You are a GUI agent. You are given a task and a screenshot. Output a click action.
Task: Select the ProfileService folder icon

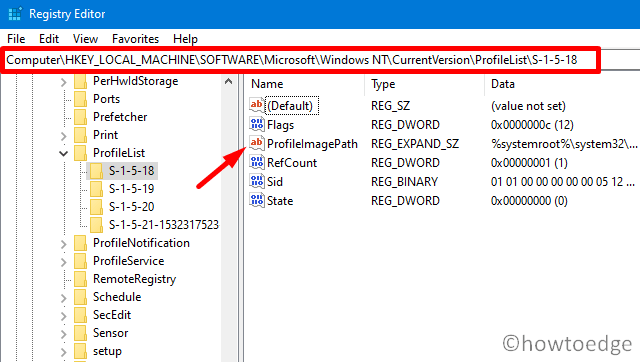point(80,261)
